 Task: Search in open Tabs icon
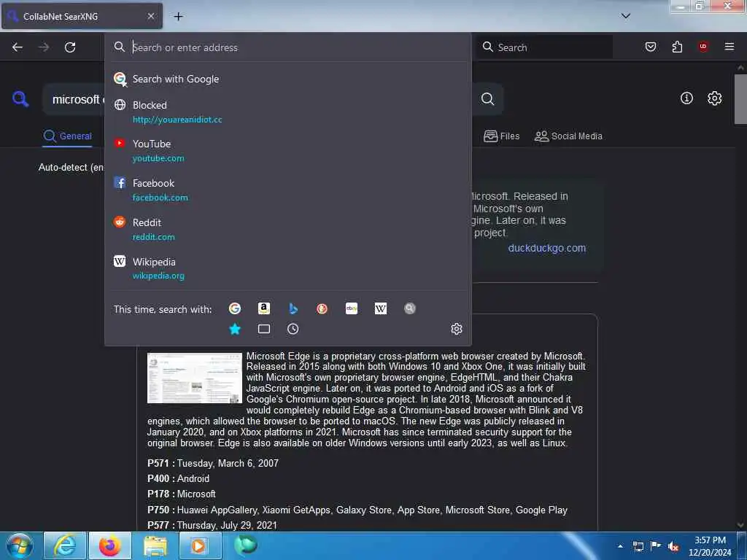[x=264, y=329]
